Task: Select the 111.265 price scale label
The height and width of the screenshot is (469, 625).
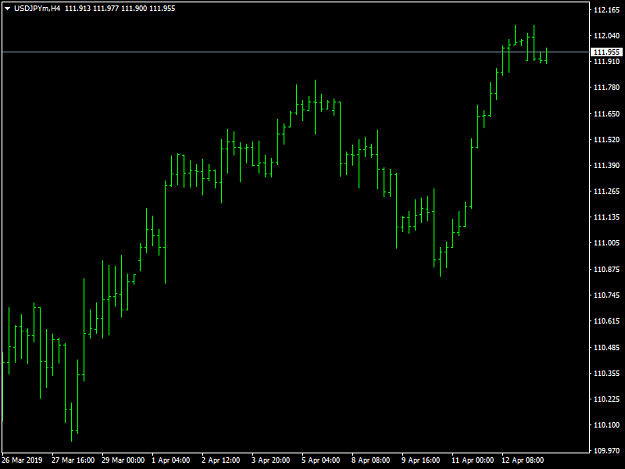Action: point(607,192)
